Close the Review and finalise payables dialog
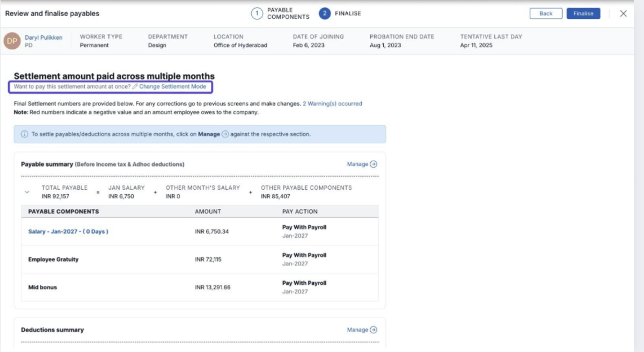Screen dimensions: 644x352 pyautogui.click(x=623, y=14)
